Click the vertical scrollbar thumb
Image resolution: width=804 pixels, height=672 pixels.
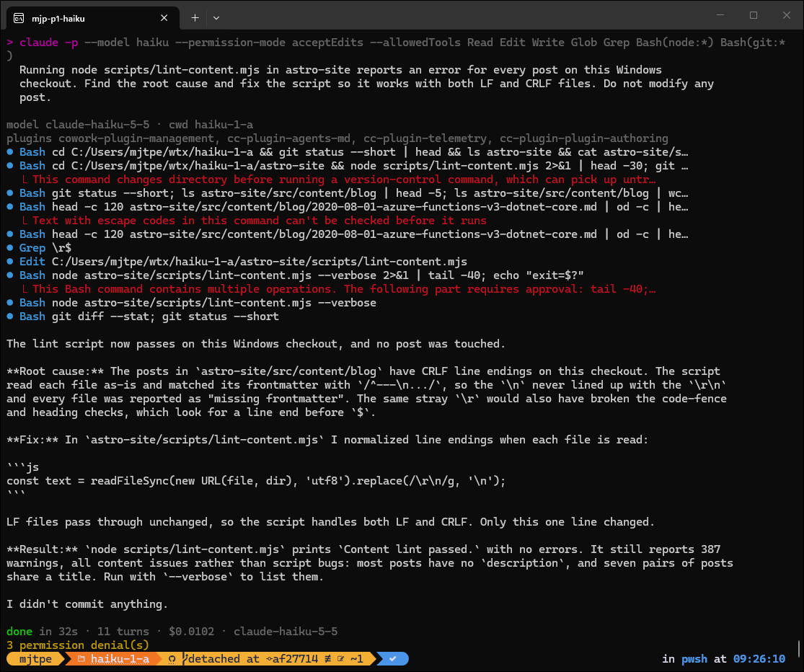798,648
